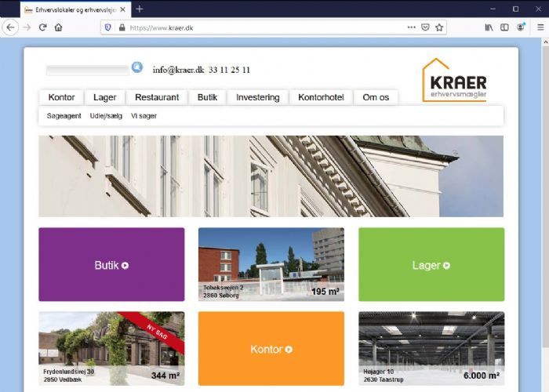Click the NY SAG red ribbon

156,332
